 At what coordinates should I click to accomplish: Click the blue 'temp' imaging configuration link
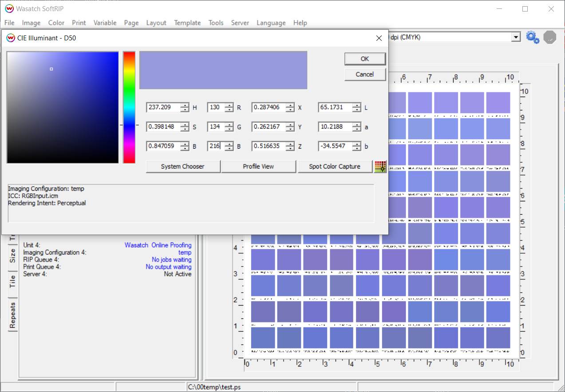(185, 252)
